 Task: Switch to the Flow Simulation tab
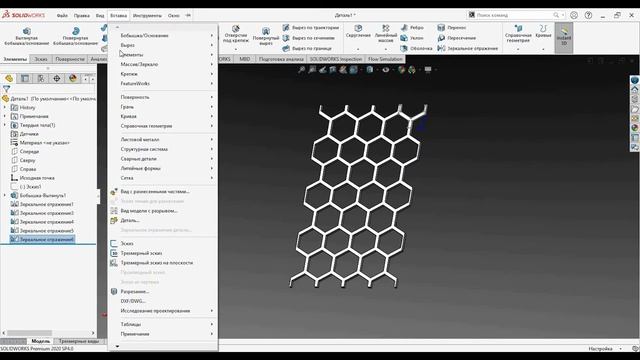385,59
